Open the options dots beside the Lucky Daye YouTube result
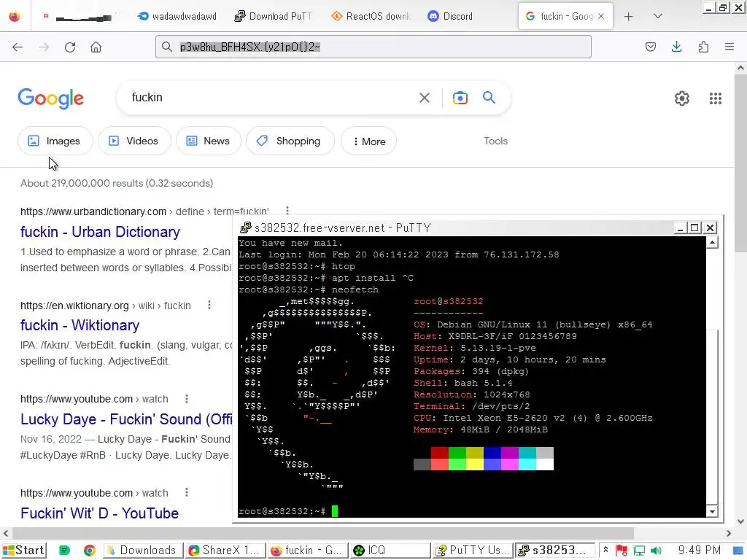 187,399
